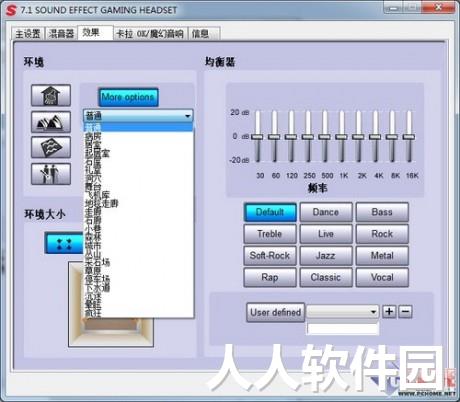Click the red S application logo
460x402 pixels.
click(11, 10)
